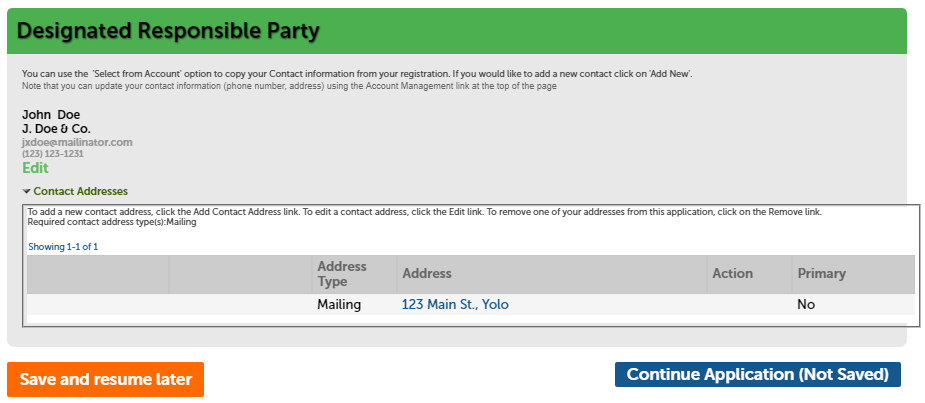Click the Address Type column header
925x403 pixels.
(x=342, y=274)
